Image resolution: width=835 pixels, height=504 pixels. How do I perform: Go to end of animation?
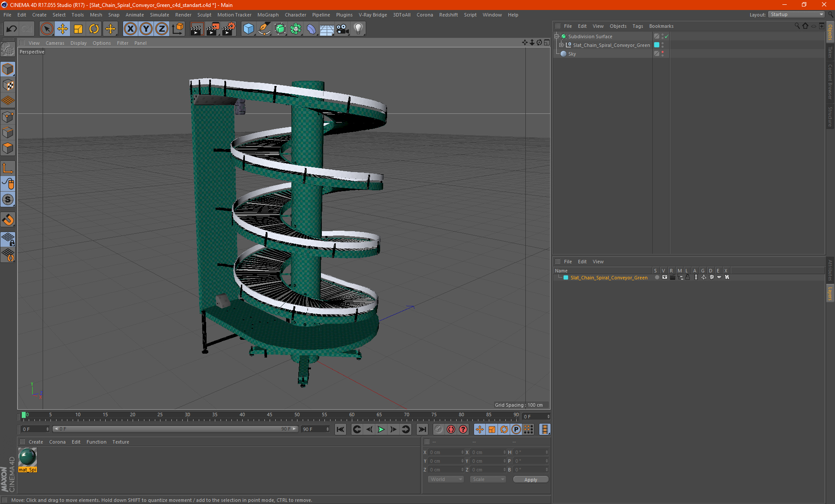[x=422, y=429]
